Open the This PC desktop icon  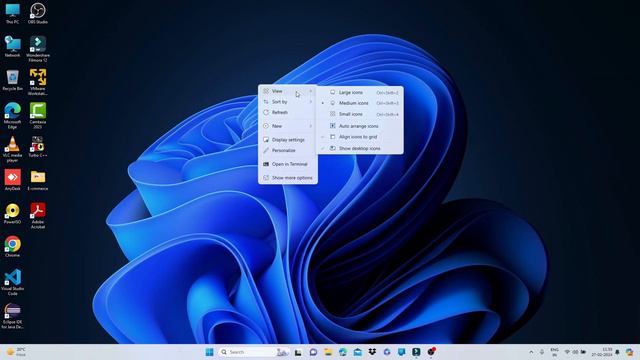pyautogui.click(x=12, y=13)
